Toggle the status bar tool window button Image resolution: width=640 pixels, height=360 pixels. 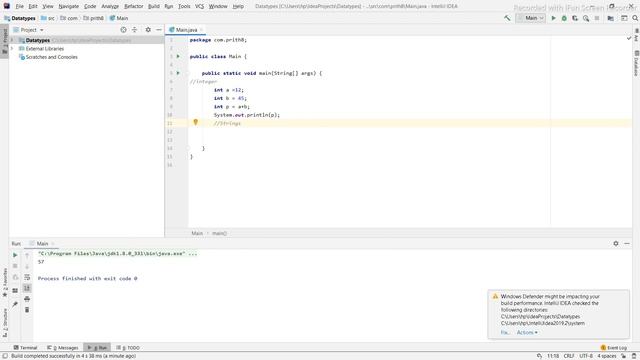pyautogui.click(x=5, y=356)
